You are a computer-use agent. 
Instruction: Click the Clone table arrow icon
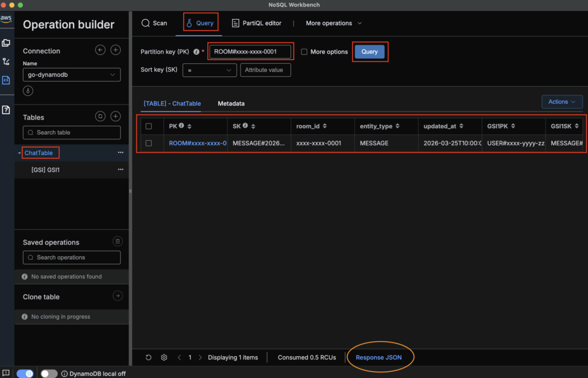(x=117, y=296)
